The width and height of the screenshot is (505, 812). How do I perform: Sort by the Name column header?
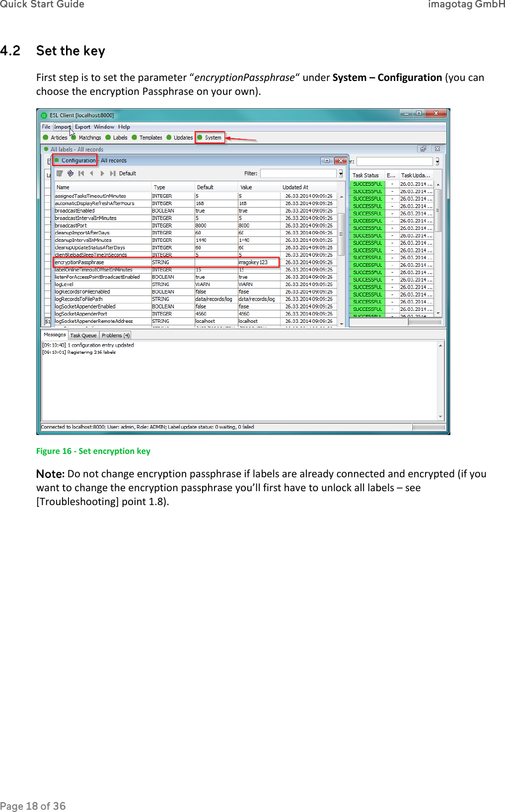pos(103,187)
